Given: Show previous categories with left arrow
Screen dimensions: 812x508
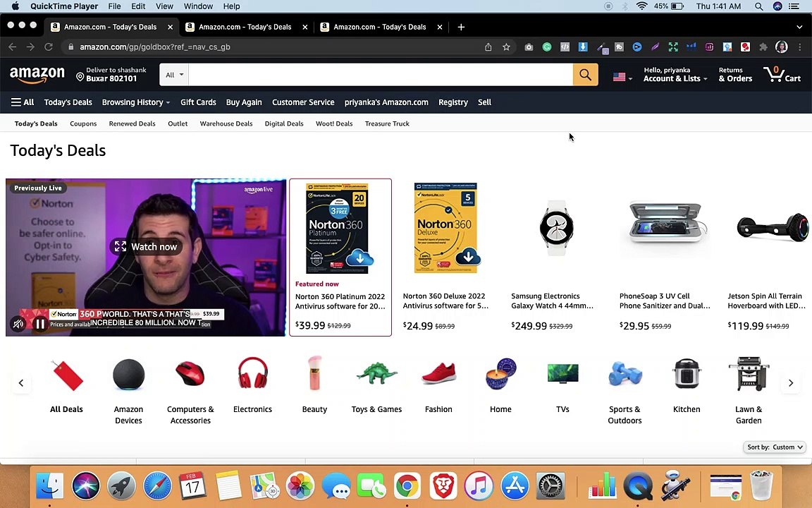Looking at the screenshot, I should 21,383.
